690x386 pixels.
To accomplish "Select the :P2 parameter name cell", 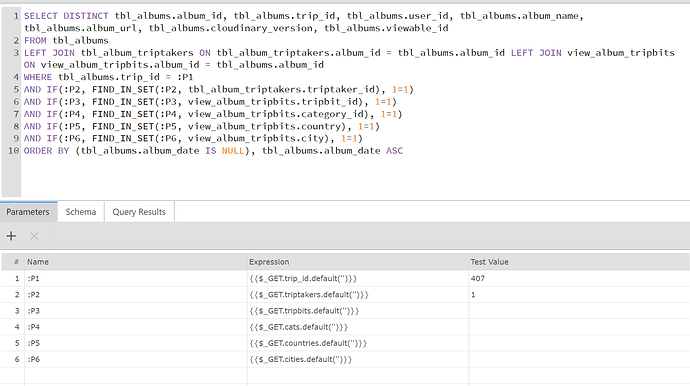I will point(136,294).
